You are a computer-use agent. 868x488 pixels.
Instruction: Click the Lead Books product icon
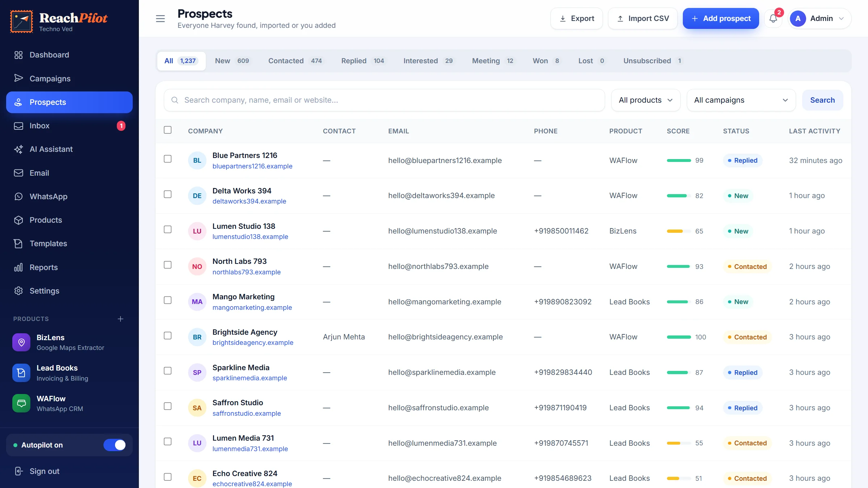pos(21,373)
